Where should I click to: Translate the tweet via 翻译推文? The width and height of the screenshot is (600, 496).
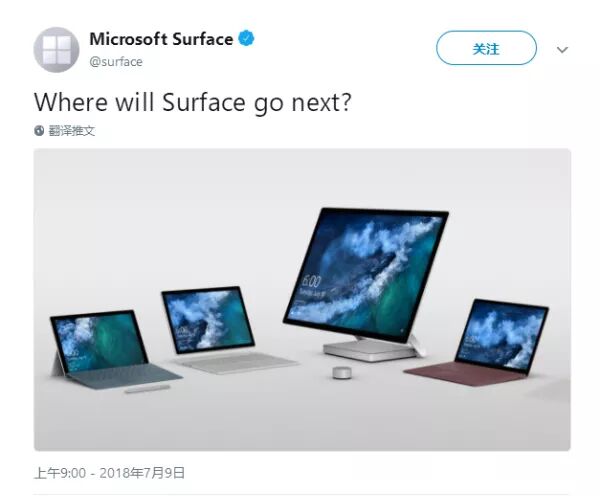(x=72, y=131)
